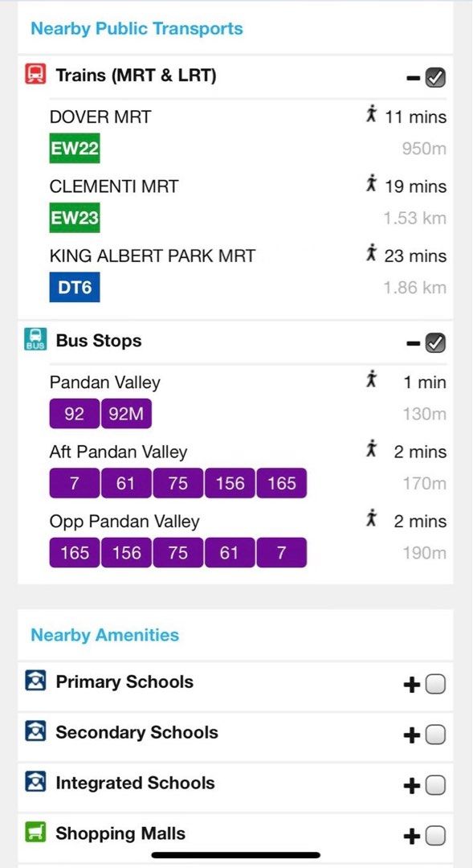Click the blue DT6 line badge
Viewport: 473px width, 868px height.
pyautogui.click(x=75, y=287)
